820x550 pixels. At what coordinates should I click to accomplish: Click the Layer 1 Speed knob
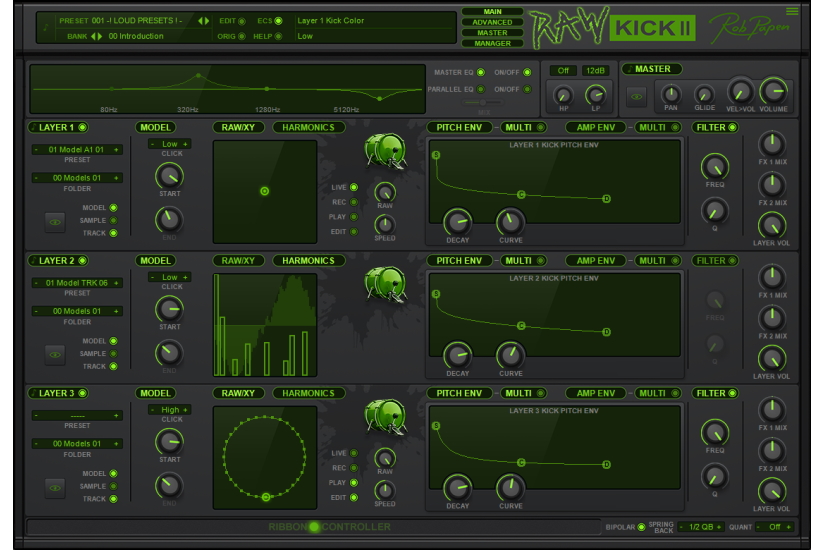tap(385, 225)
